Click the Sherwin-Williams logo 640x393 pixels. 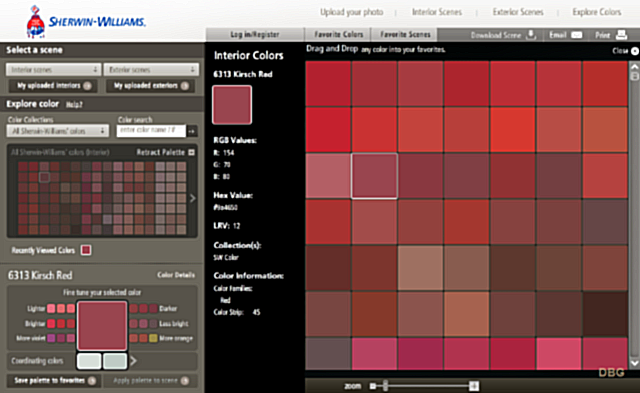[85, 21]
